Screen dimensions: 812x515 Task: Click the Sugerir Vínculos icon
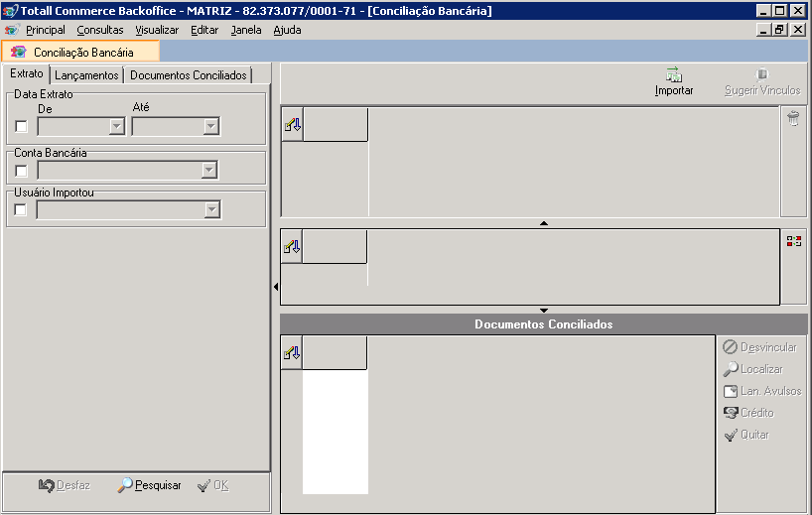(761, 74)
